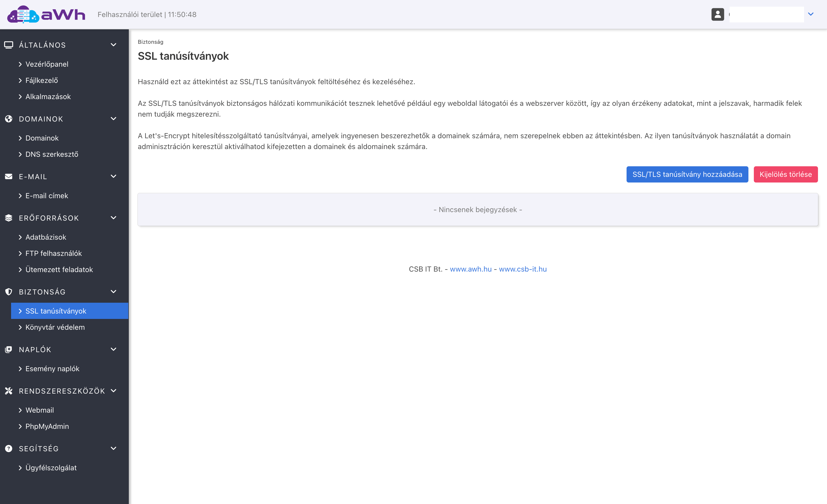Click the Általános monitor icon

coord(9,45)
